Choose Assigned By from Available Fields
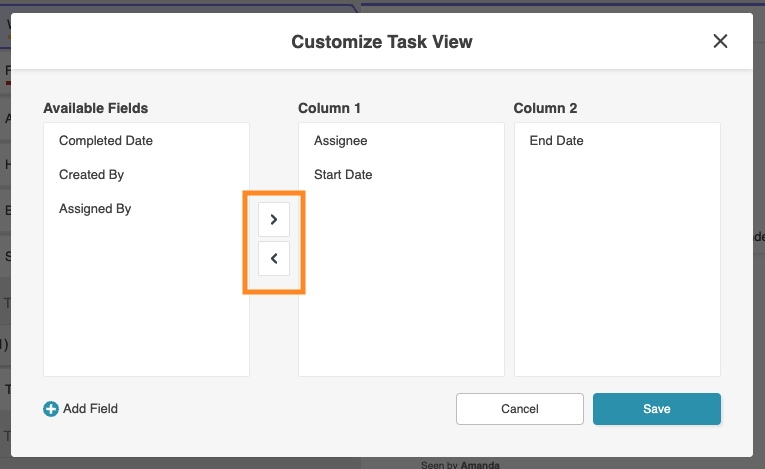This screenshot has height=469, width=765. click(95, 209)
